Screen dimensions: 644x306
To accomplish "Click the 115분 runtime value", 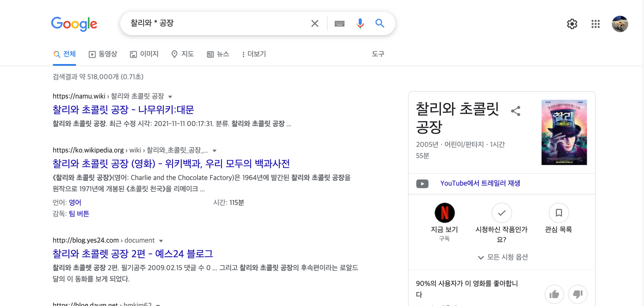I will 236,202.
